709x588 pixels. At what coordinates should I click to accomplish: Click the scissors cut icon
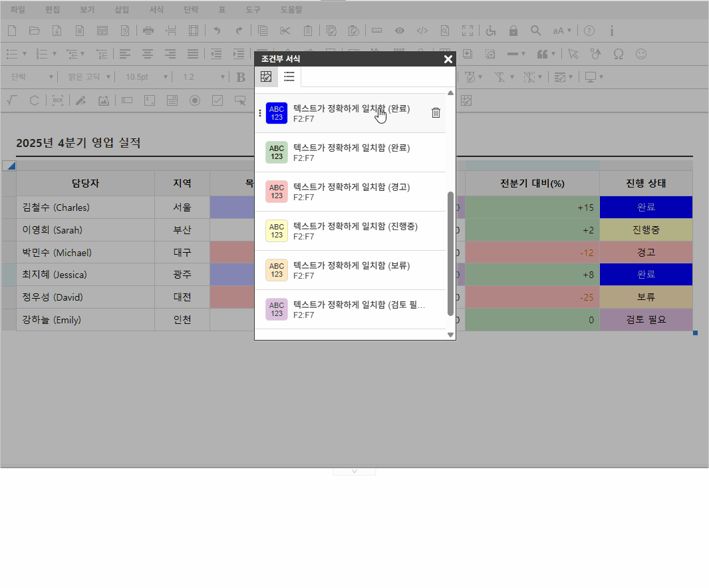tap(285, 31)
